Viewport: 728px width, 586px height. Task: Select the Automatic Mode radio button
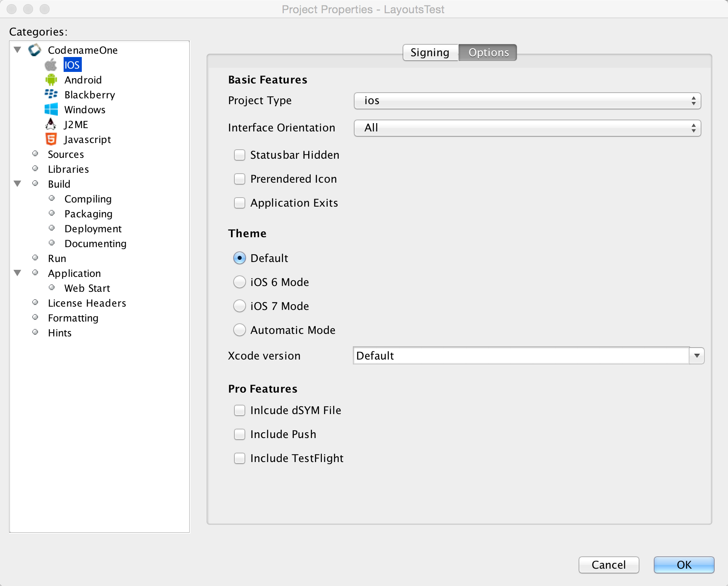[x=240, y=330]
